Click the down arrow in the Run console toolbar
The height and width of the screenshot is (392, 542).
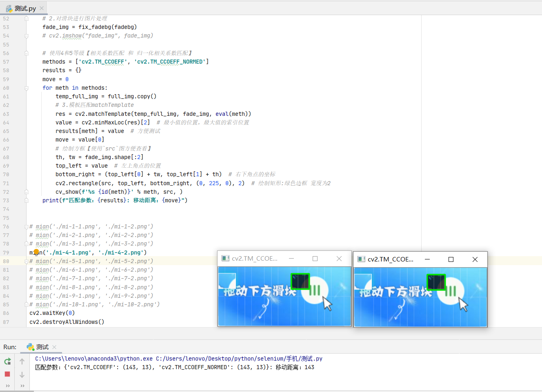coord(22,374)
